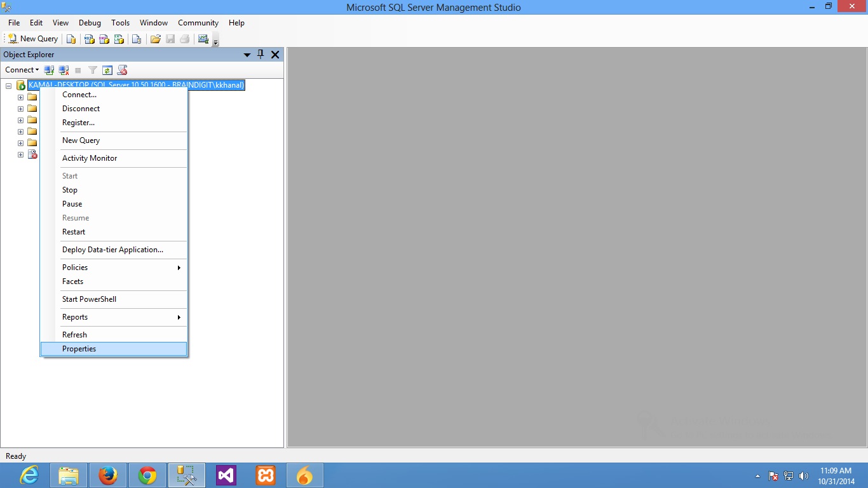
Task: Open a Database Engine Query from the toolbar
Action: (x=71, y=39)
